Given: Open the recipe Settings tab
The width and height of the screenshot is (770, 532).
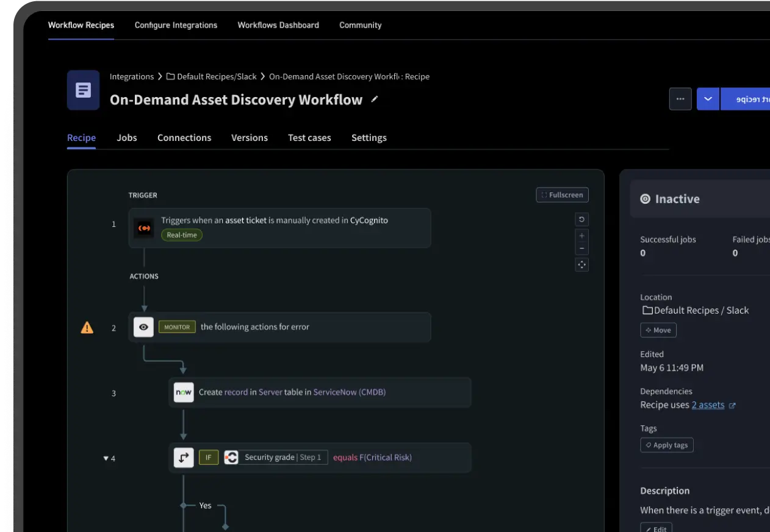Looking at the screenshot, I should click(369, 137).
